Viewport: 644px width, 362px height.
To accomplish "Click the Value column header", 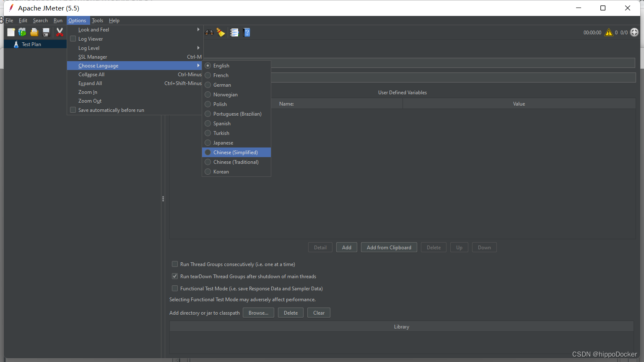I will [519, 104].
